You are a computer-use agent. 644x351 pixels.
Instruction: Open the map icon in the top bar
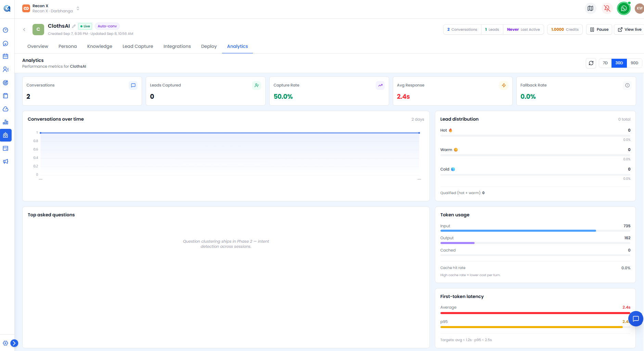tap(590, 8)
